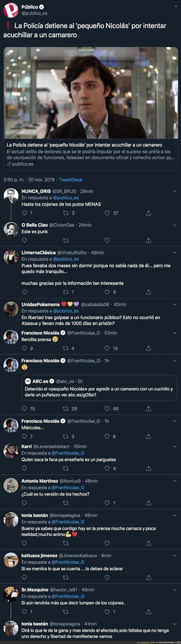The height and width of the screenshot is (644, 181).
Task: Reply to Francisco Nicolás's 'Miércoles...' tweet
Action: 24,436
